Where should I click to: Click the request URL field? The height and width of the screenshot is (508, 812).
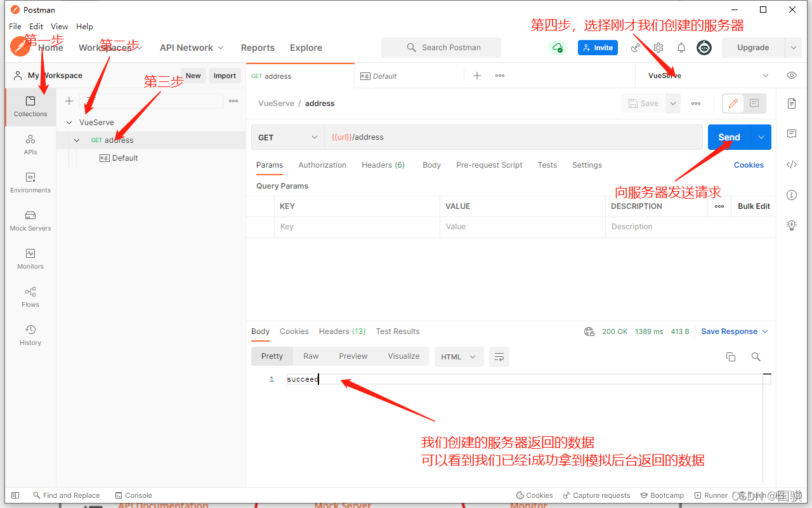pos(513,137)
